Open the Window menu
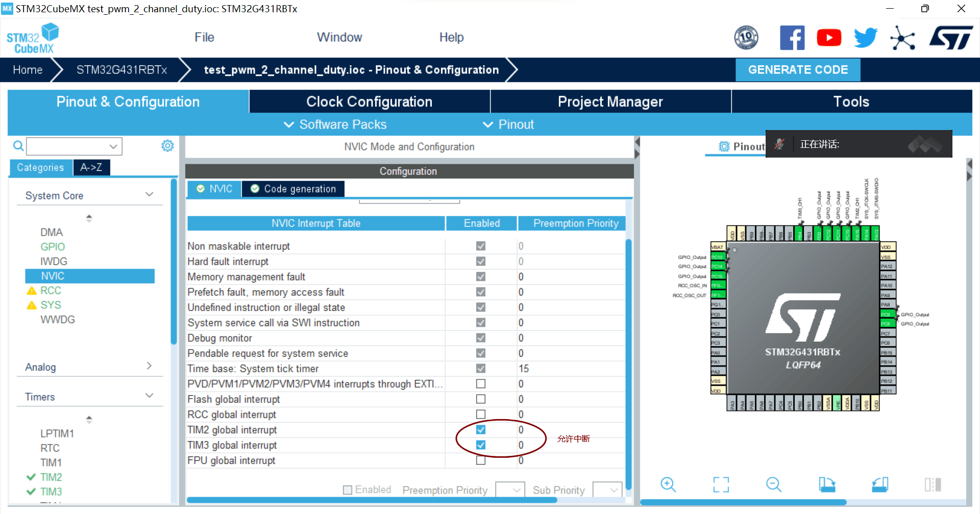Screen dimensions: 980x514 tap(339, 38)
